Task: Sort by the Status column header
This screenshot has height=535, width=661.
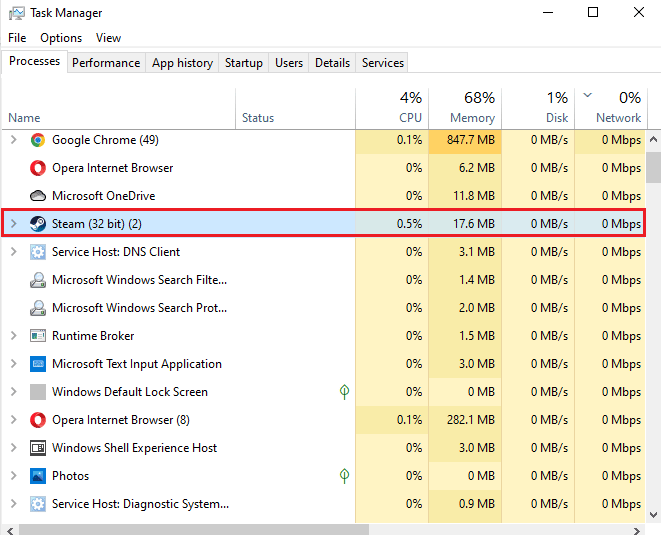Action: point(296,108)
